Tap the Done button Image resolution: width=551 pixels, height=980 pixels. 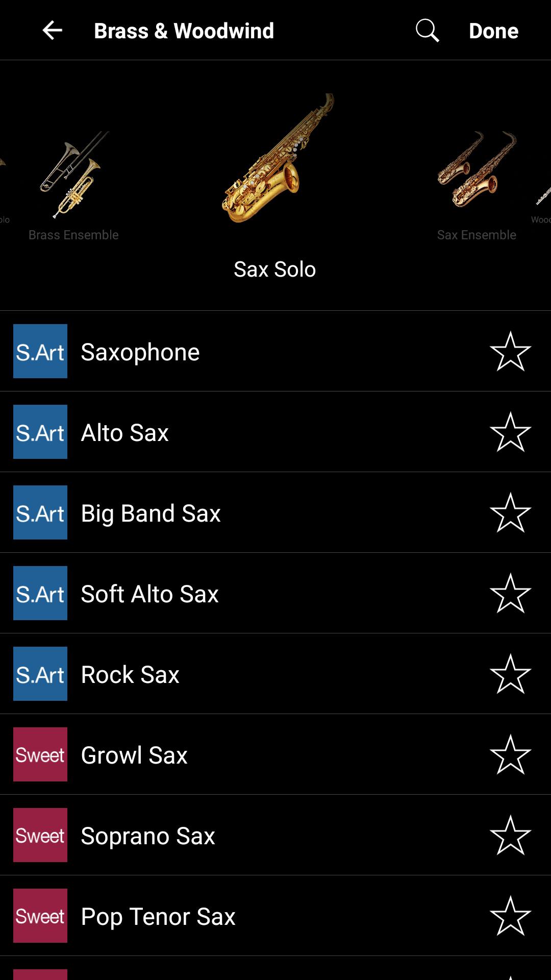493,31
